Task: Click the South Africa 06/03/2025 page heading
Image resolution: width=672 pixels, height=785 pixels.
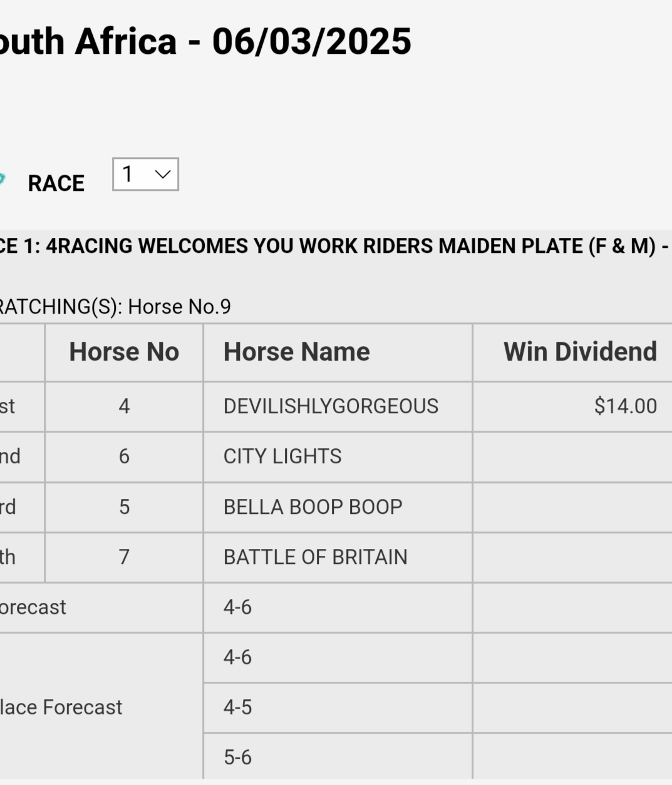Action: [205, 41]
